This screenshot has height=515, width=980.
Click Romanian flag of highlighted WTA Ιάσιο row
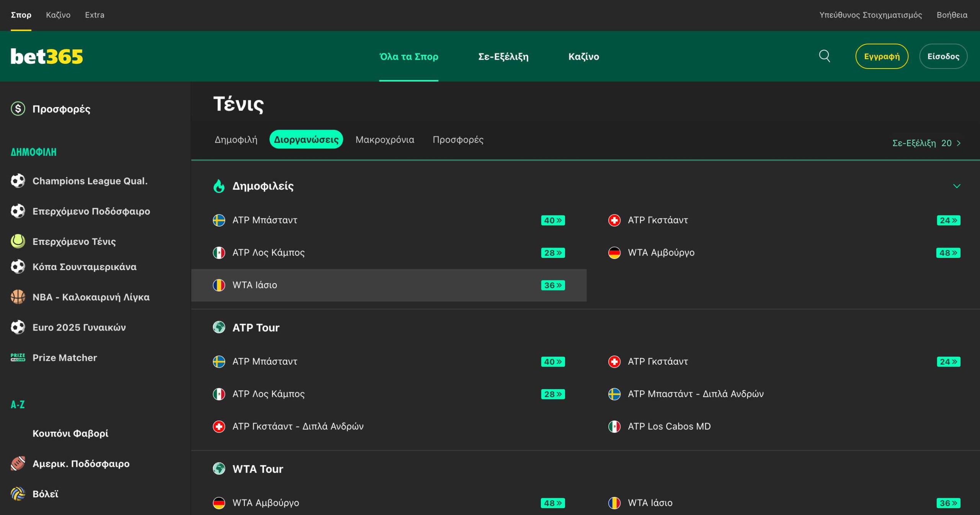coord(219,285)
